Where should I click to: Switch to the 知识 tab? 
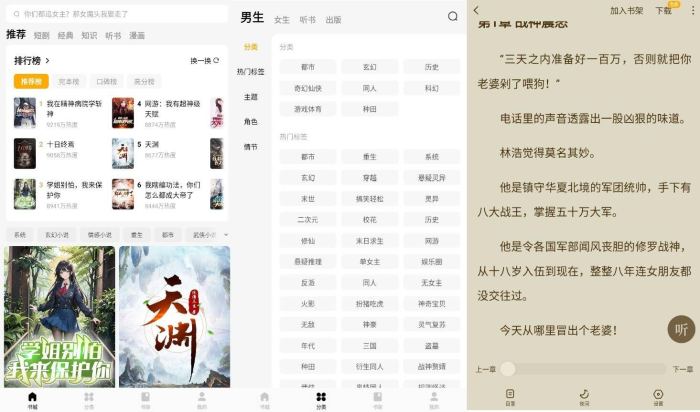(x=89, y=35)
